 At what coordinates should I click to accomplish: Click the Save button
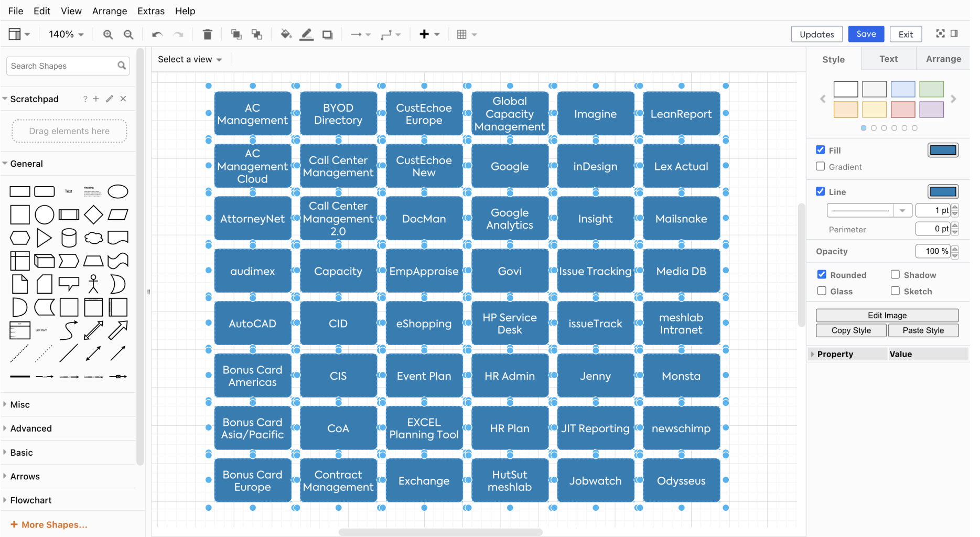pos(866,34)
